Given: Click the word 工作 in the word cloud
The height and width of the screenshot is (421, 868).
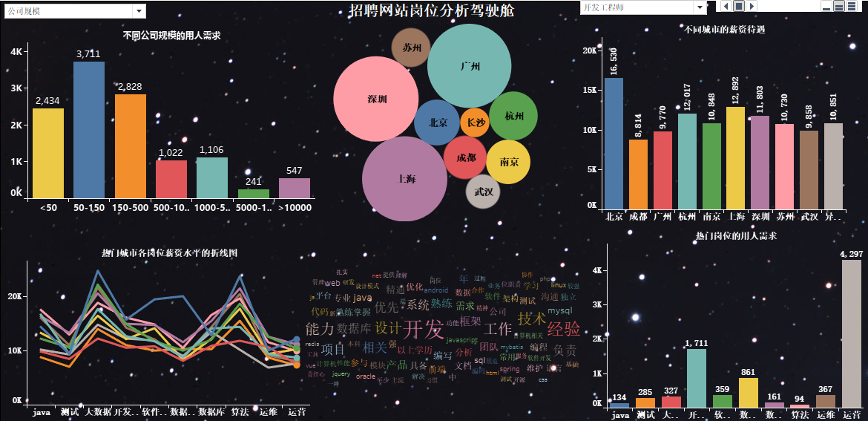Looking at the screenshot, I should tap(498, 329).
